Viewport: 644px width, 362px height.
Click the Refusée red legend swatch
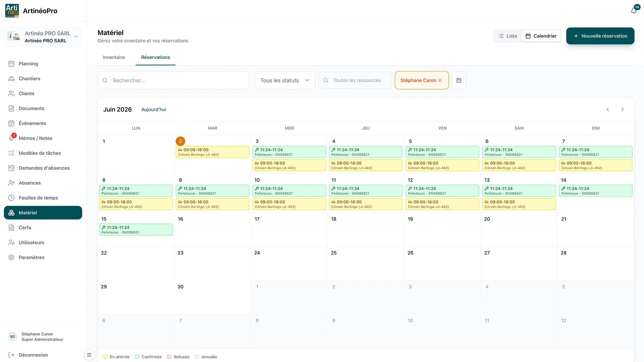(x=169, y=357)
